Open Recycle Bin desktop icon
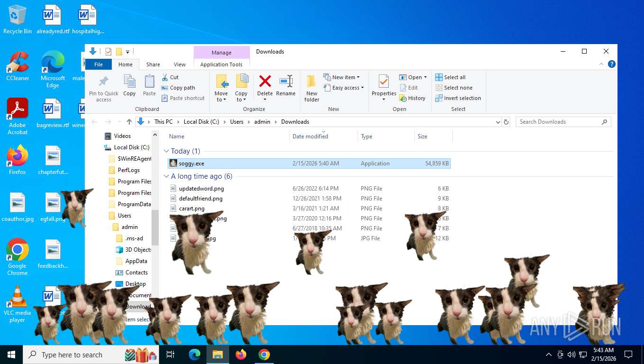 pos(18,19)
